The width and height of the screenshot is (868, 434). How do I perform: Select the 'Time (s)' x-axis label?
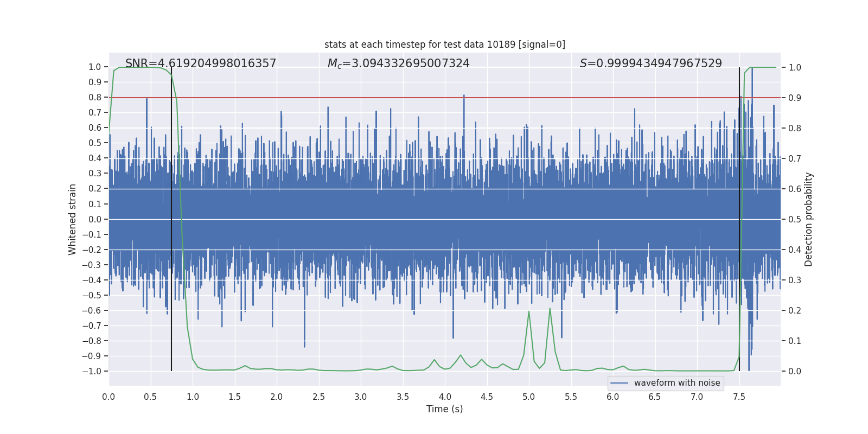pyautogui.click(x=444, y=409)
